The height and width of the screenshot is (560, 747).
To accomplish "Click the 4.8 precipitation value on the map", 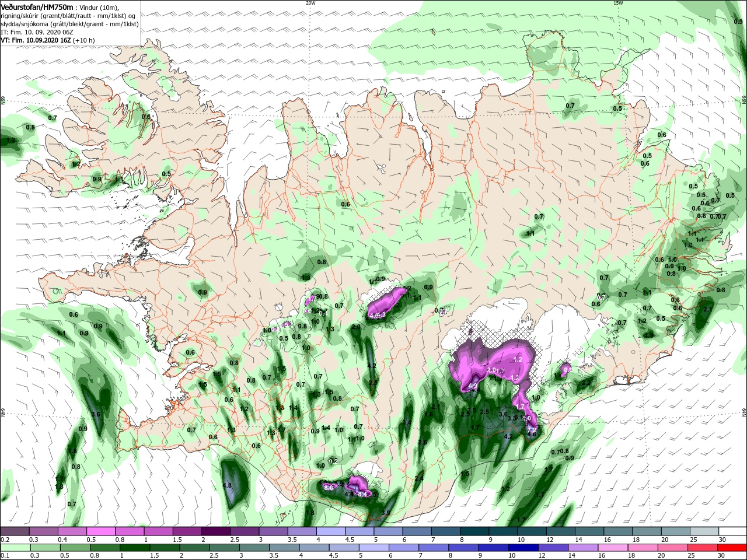I will click(x=228, y=485).
